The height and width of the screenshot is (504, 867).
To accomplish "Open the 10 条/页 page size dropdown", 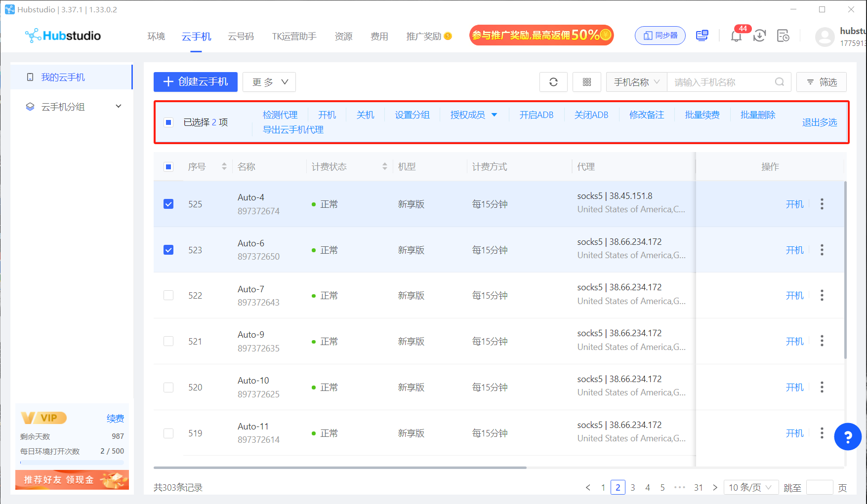I will click(x=750, y=487).
